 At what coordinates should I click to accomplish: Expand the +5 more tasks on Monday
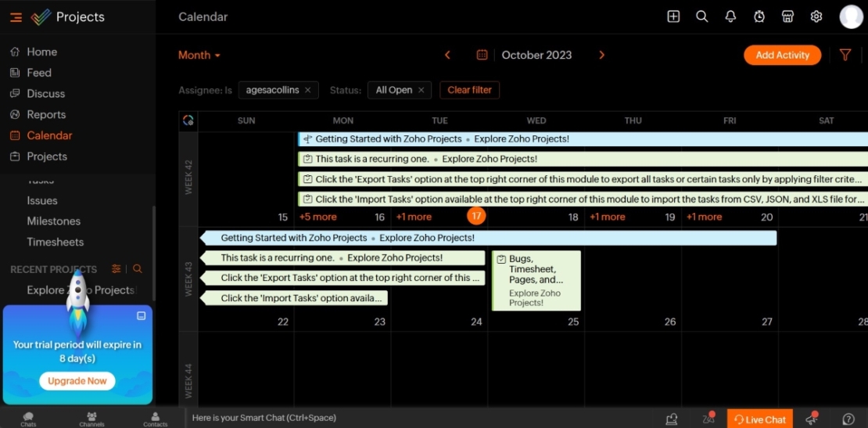pyautogui.click(x=318, y=217)
